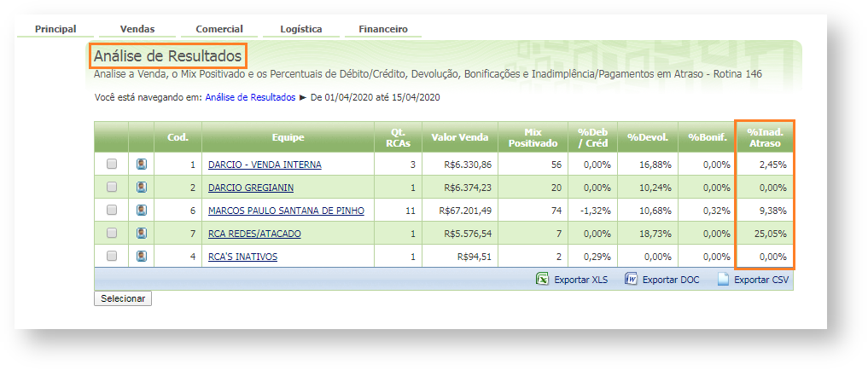Open the person icon for DARCIO - VENDA INTERNA

pyautogui.click(x=142, y=165)
